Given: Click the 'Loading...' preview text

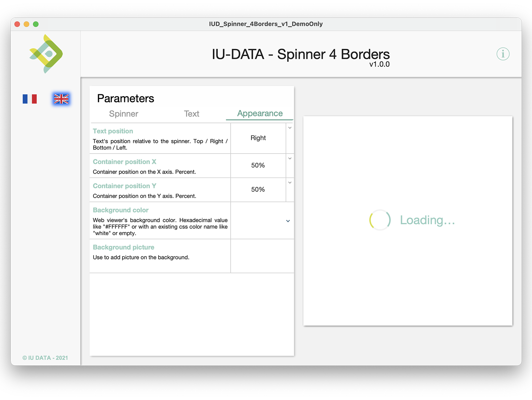Looking at the screenshot, I should [427, 220].
